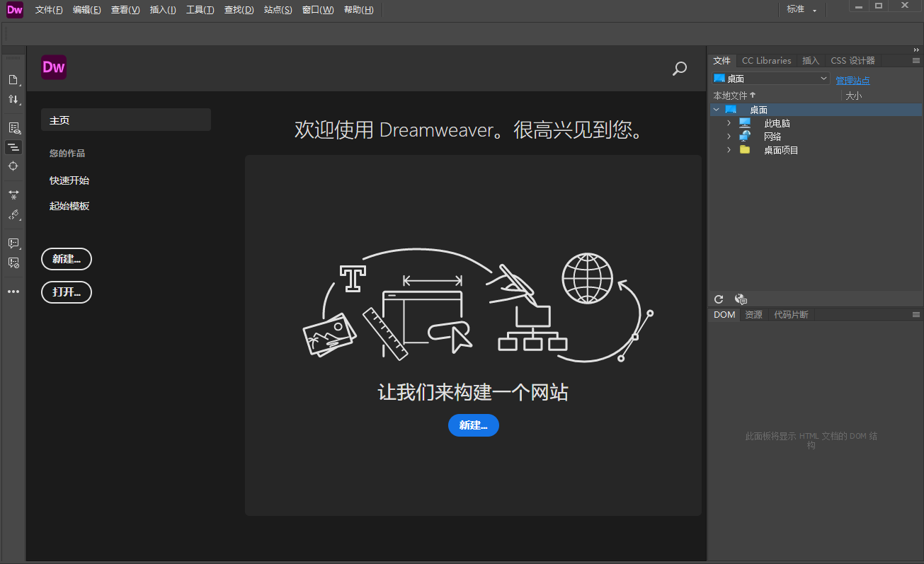Click the Dw logo on the welcome screen
The width and height of the screenshot is (924, 564).
tap(54, 67)
